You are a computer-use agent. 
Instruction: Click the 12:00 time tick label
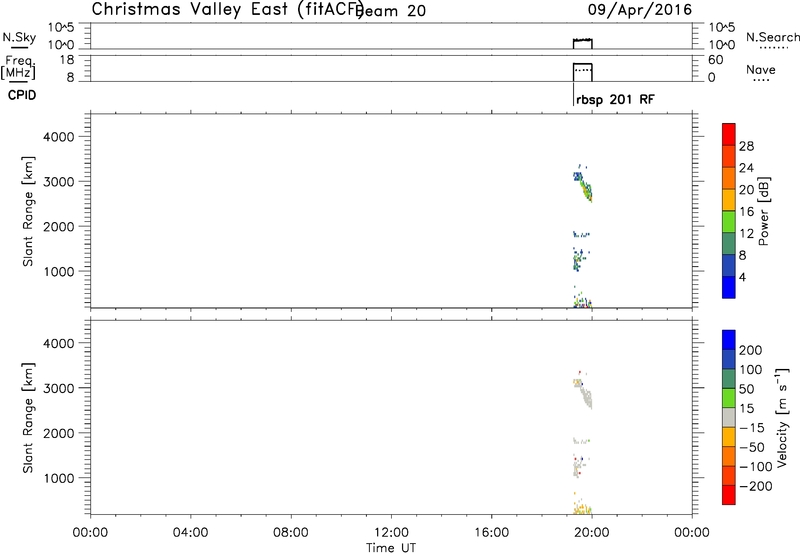391,533
